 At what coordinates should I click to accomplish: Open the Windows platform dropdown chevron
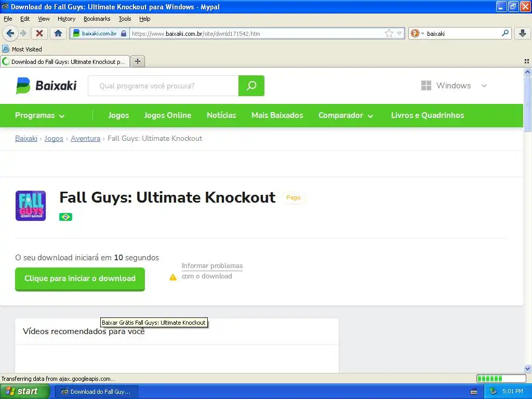(x=484, y=86)
